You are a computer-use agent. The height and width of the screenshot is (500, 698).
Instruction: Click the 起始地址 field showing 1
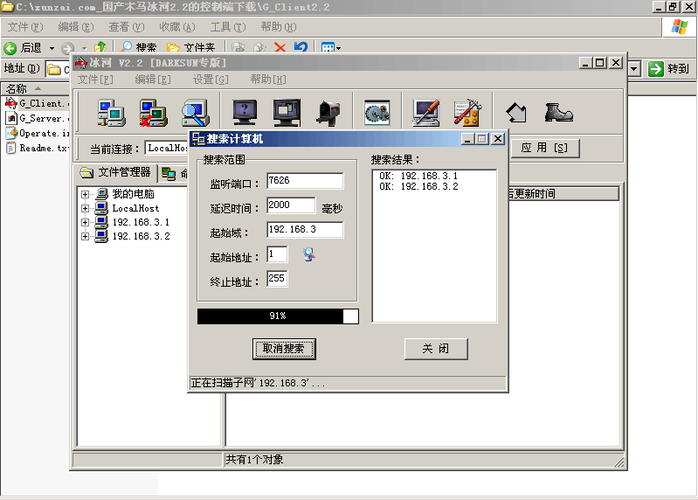pyautogui.click(x=277, y=254)
